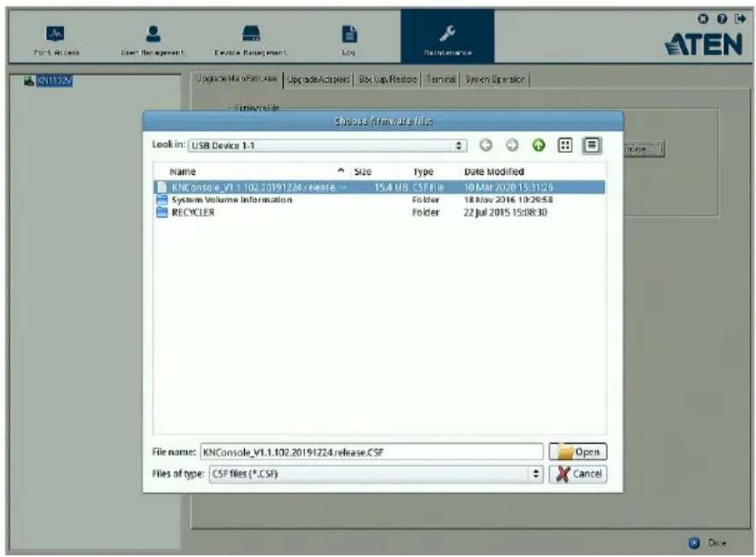756x557 pixels.
Task: Go up to the parent directory
Action: coord(539,145)
